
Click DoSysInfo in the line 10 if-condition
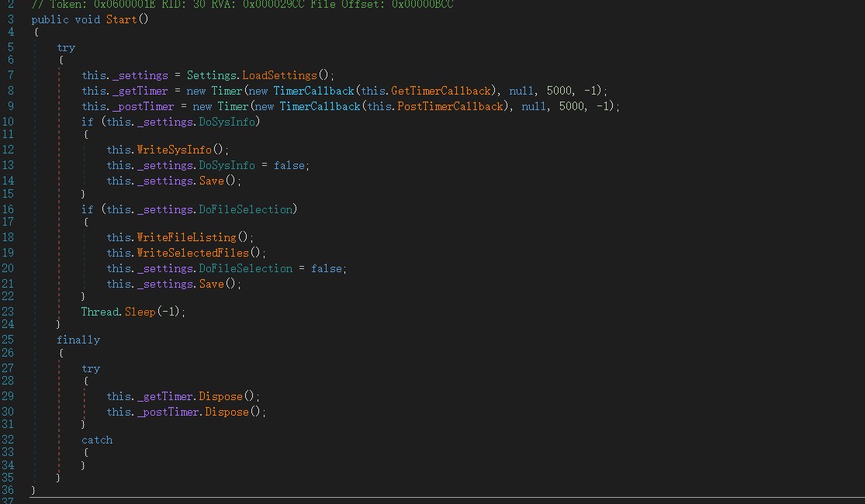tap(227, 122)
